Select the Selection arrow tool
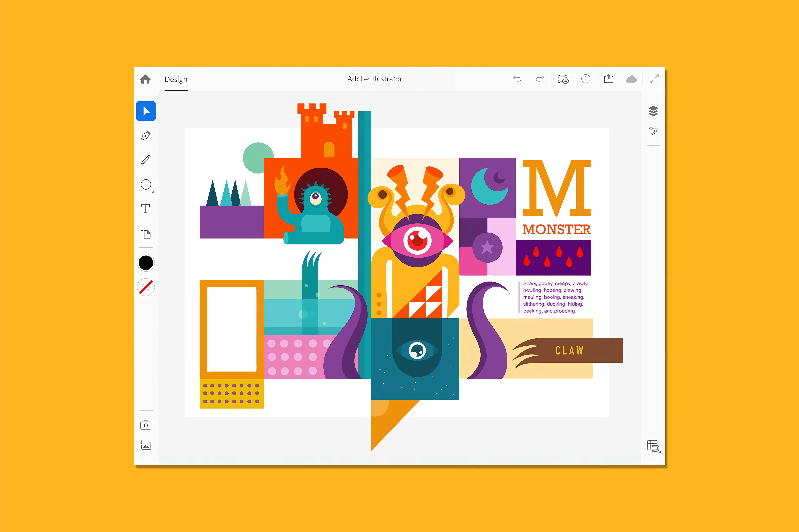The width and height of the screenshot is (799, 532). click(x=146, y=111)
